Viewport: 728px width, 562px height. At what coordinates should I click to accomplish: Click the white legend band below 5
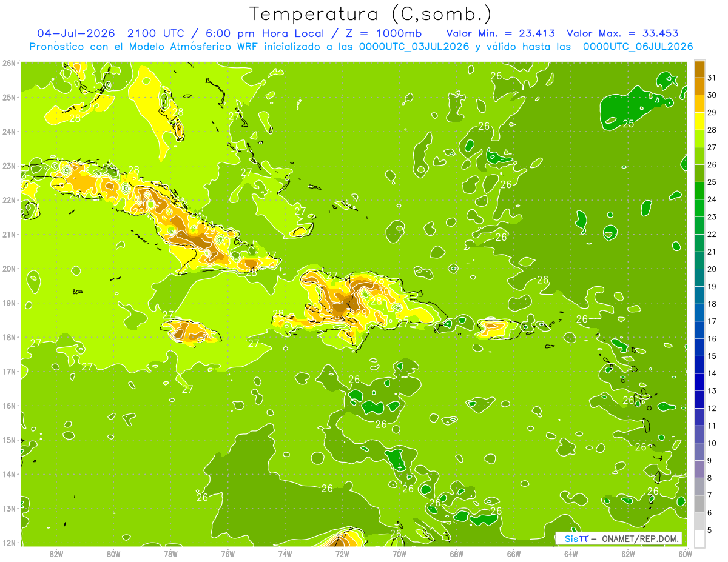(x=699, y=538)
